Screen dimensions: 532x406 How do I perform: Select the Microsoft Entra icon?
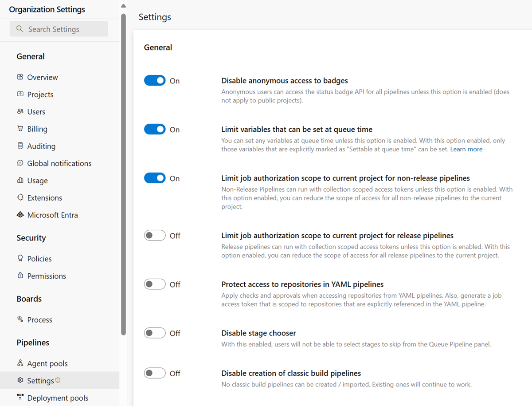coord(20,215)
